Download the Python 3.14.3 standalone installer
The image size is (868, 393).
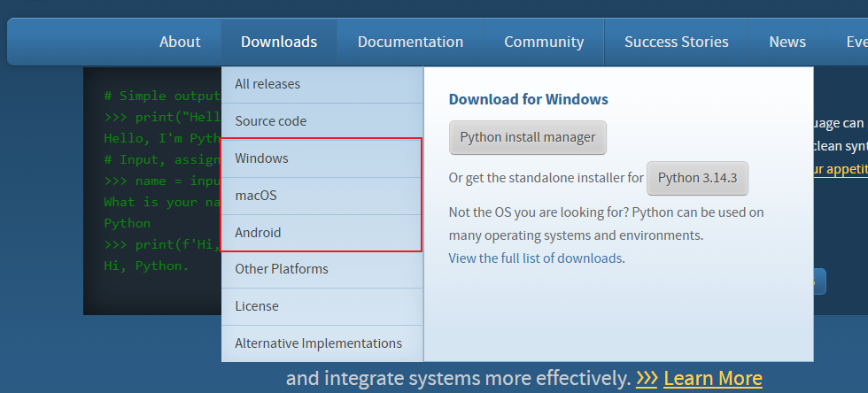click(x=697, y=178)
